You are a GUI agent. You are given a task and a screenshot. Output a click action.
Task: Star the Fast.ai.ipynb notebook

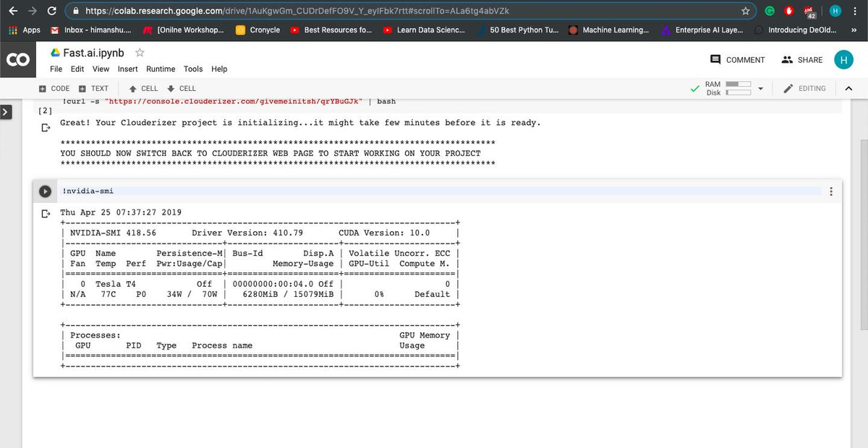coord(140,53)
